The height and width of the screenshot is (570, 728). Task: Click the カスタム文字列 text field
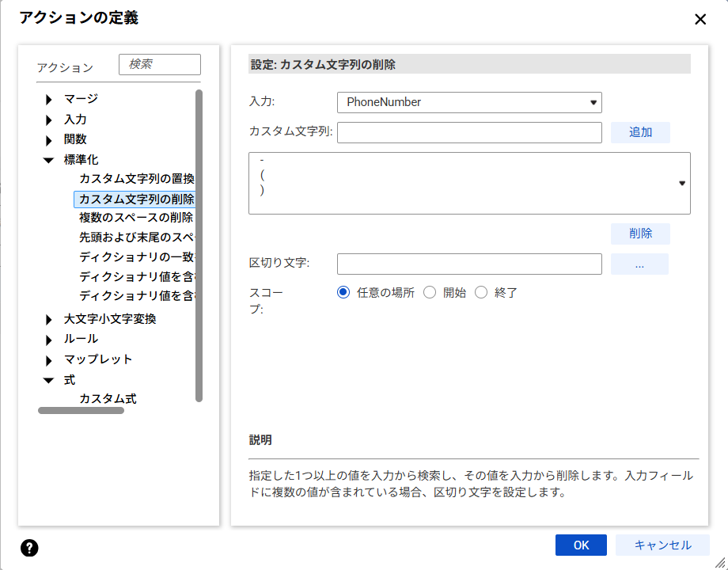[x=469, y=133]
